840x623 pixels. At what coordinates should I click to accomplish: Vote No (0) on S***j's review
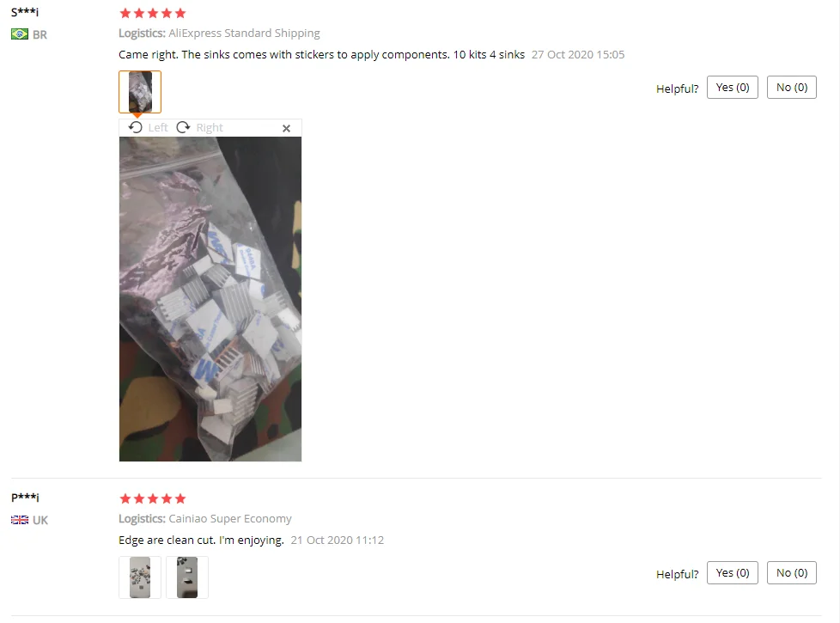pyautogui.click(x=792, y=88)
